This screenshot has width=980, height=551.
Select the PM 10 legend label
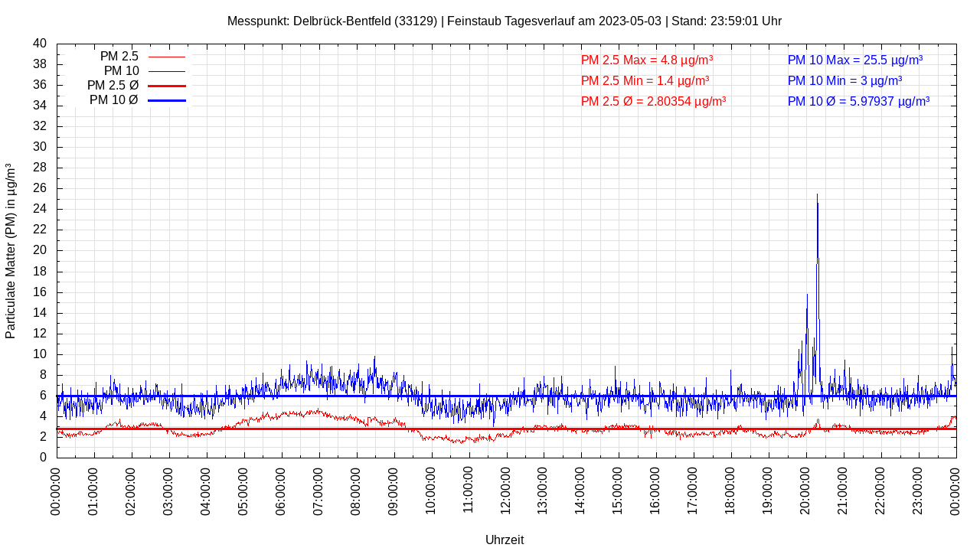[121, 71]
